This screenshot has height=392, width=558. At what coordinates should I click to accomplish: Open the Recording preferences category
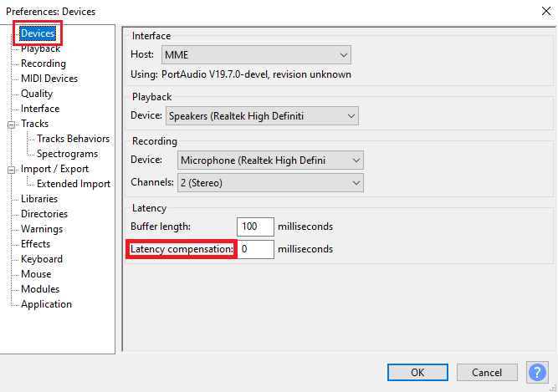[44, 64]
